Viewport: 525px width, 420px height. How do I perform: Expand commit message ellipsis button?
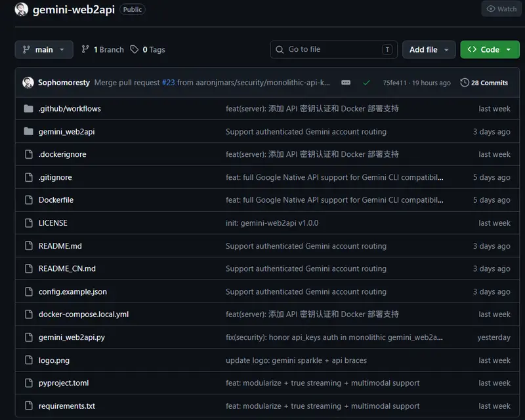[346, 83]
